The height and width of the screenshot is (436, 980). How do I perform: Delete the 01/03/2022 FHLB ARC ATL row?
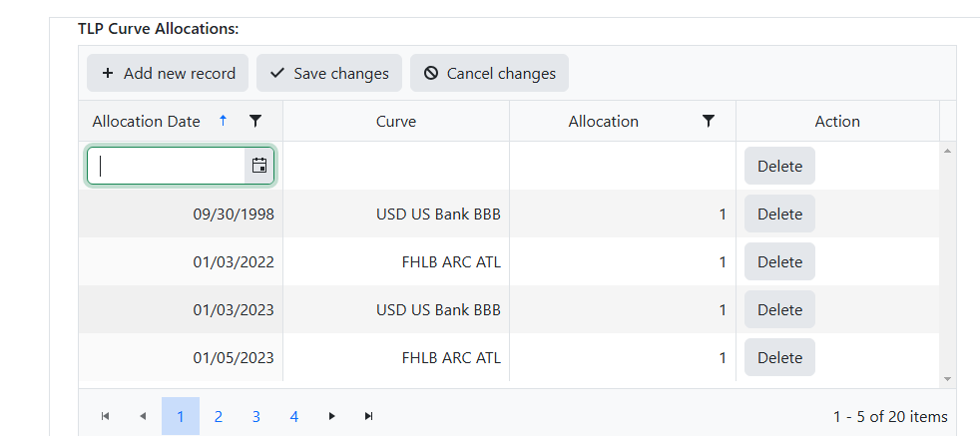click(779, 261)
